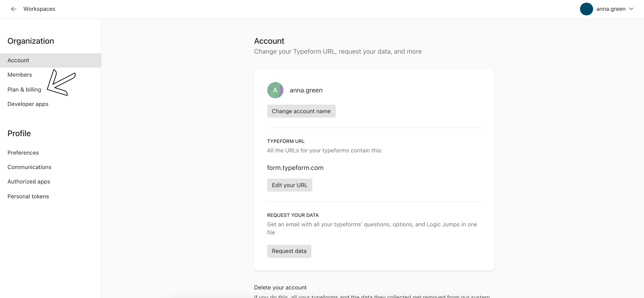This screenshot has height=298, width=644.
Task: Open the anna.green user menu label
Action: click(611, 9)
